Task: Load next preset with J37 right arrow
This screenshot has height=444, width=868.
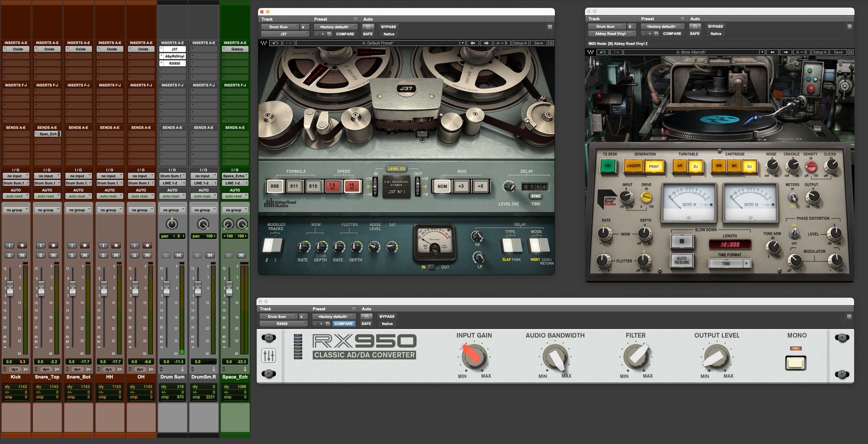Action: [486, 43]
